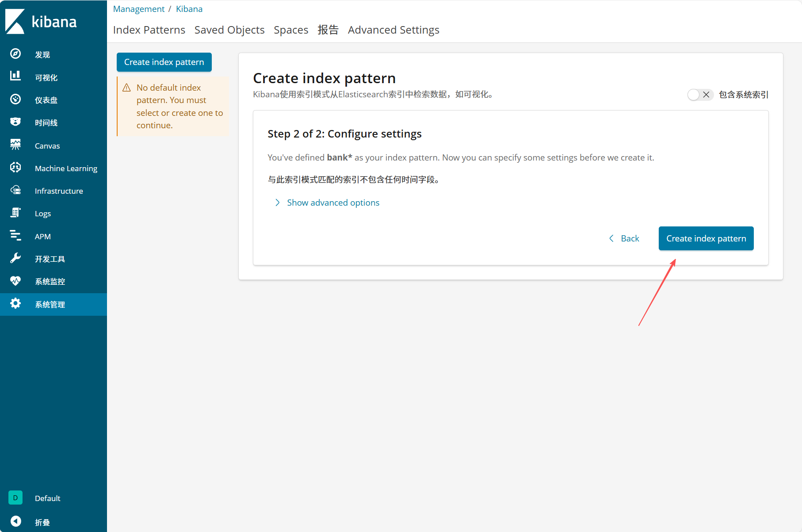Open Timelion via the lion face icon
Image resolution: width=802 pixels, height=532 pixels.
click(x=15, y=122)
